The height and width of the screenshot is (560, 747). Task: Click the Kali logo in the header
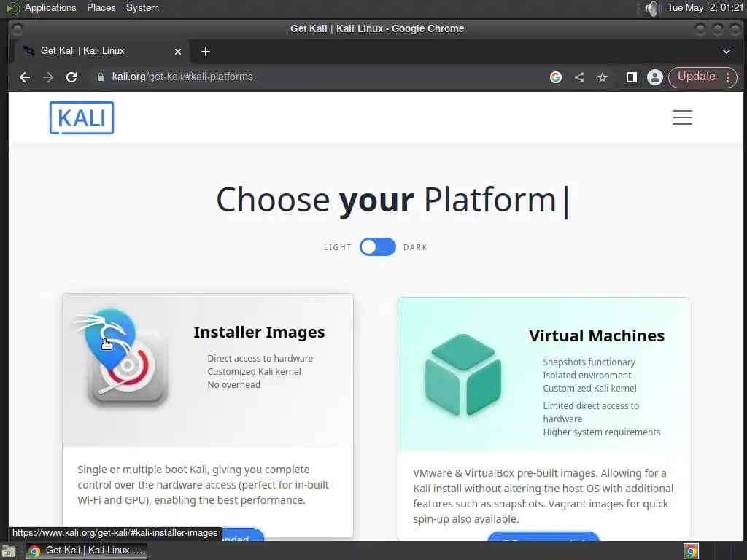[82, 117]
